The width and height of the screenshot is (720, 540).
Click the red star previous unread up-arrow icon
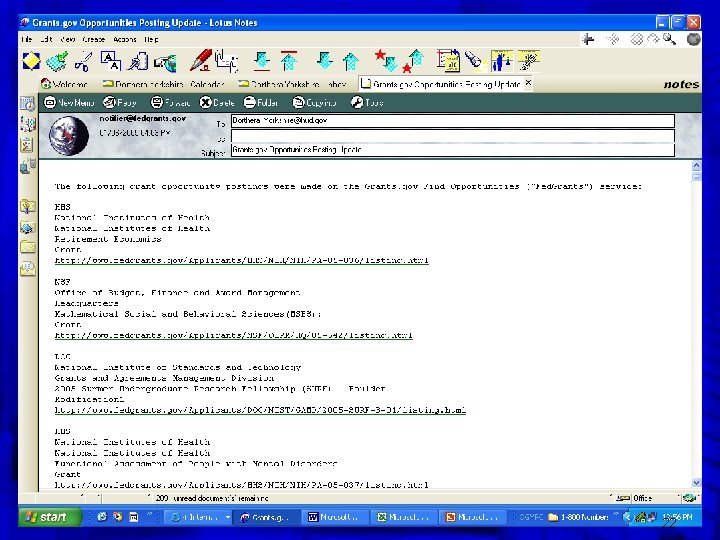[413, 61]
